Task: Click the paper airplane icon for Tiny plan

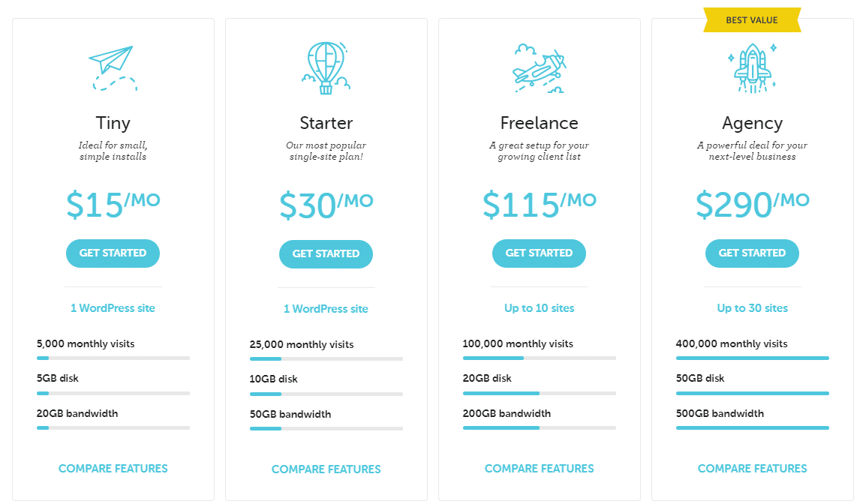Action: point(113,68)
